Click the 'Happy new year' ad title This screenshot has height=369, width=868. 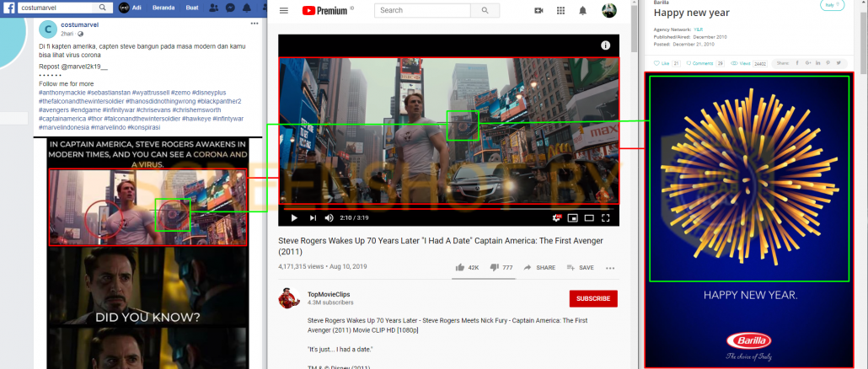pyautogui.click(x=691, y=13)
